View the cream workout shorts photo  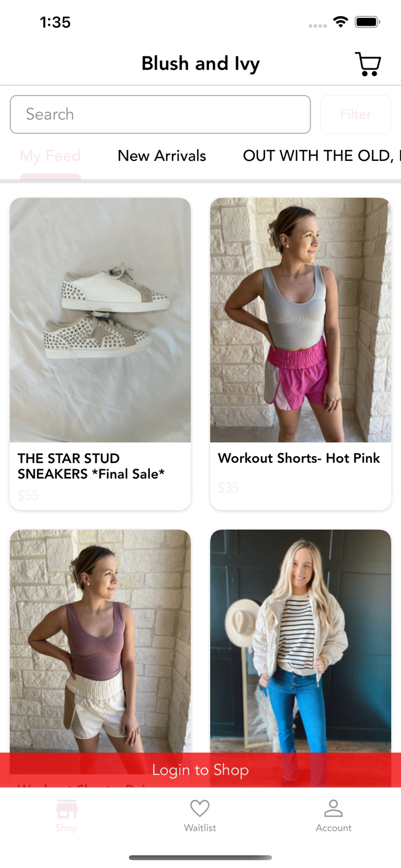pos(100,641)
